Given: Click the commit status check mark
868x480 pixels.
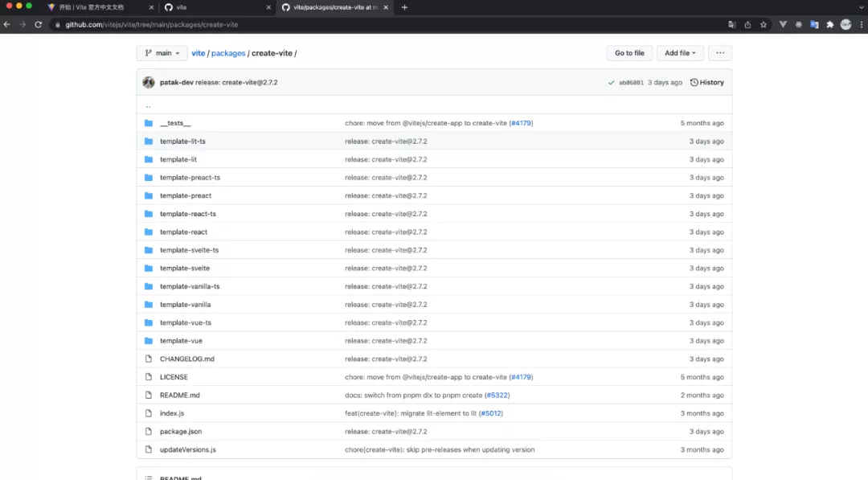Looking at the screenshot, I should pos(611,83).
